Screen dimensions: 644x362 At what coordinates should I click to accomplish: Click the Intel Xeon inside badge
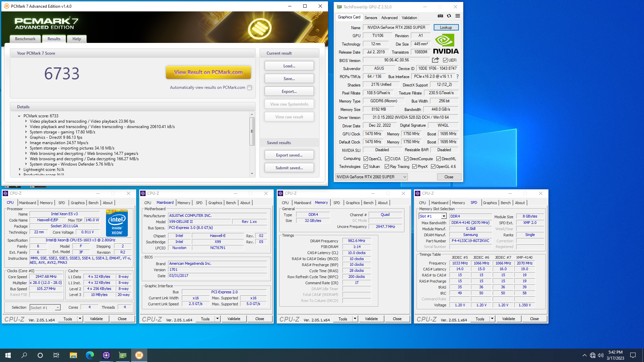(117, 223)
